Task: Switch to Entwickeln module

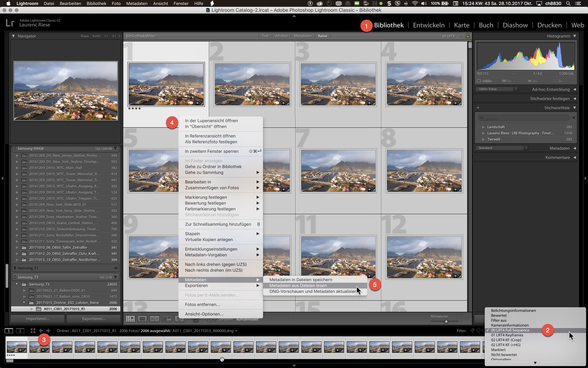Action: click(429, 25)
